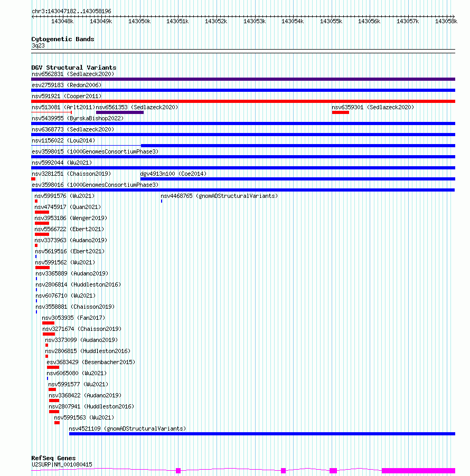
Task: Click the 3q23 band label
Action: pos(38,45)
